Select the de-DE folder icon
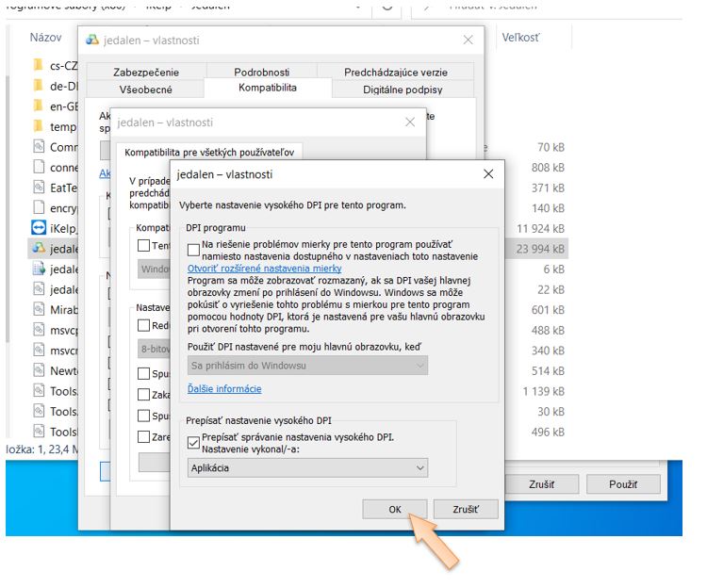Image resolution: width=707 pixels, height=588 pixels. [x=39, y=86]
